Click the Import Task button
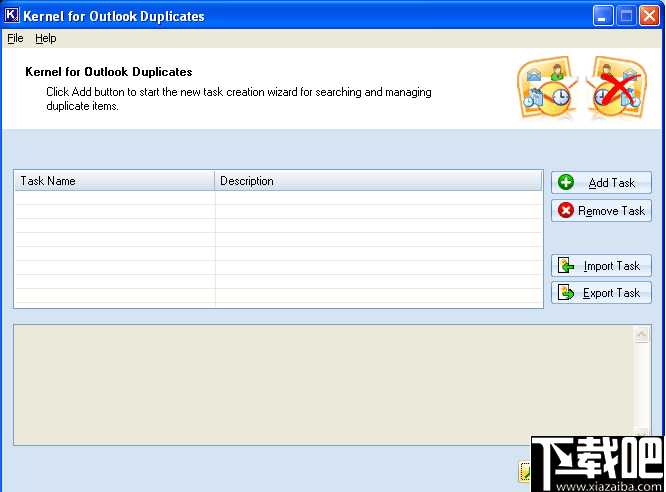666x492 pixels. click(x=601, y=266)
